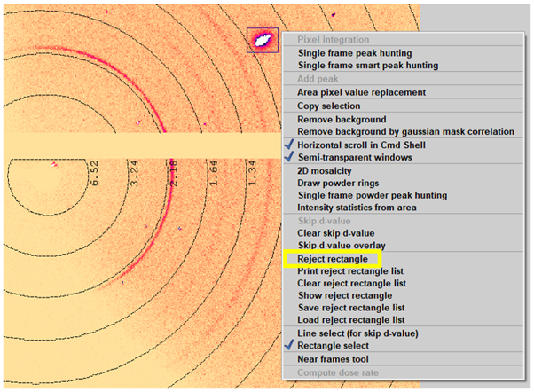Choose Print reject rectangle list
Screen dimensions: 534x392
point(350,271)
